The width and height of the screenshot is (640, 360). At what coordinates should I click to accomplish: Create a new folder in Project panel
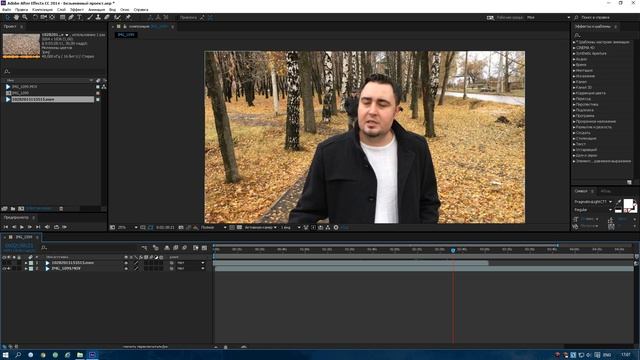13,209
